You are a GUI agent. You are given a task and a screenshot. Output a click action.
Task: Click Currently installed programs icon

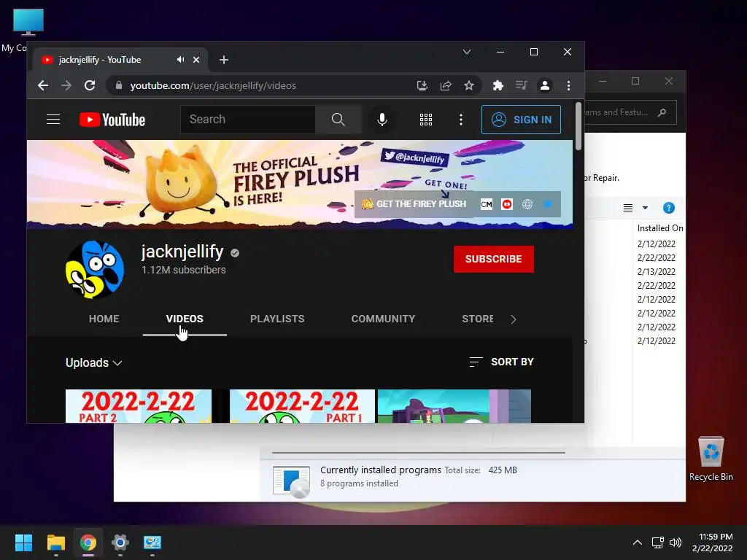click(292, 481)
